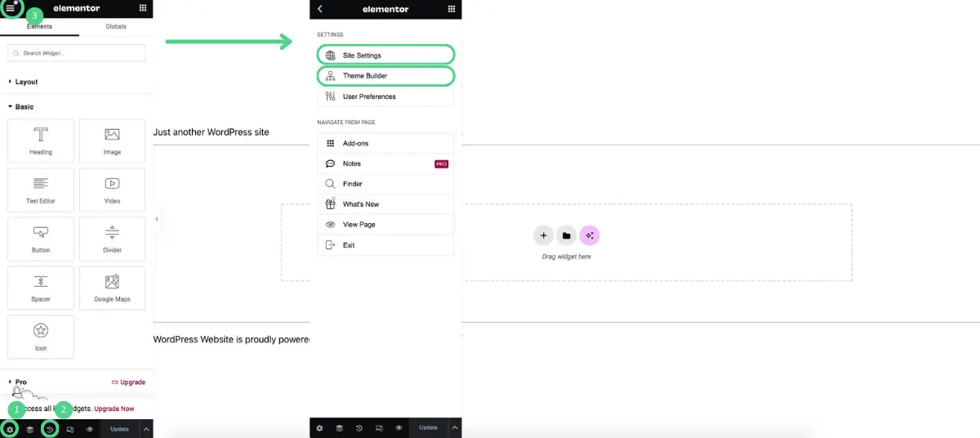The height and width of the screenshot is (438, 980).
Task: Open User Preferences
Action: [x=385, y=96]
